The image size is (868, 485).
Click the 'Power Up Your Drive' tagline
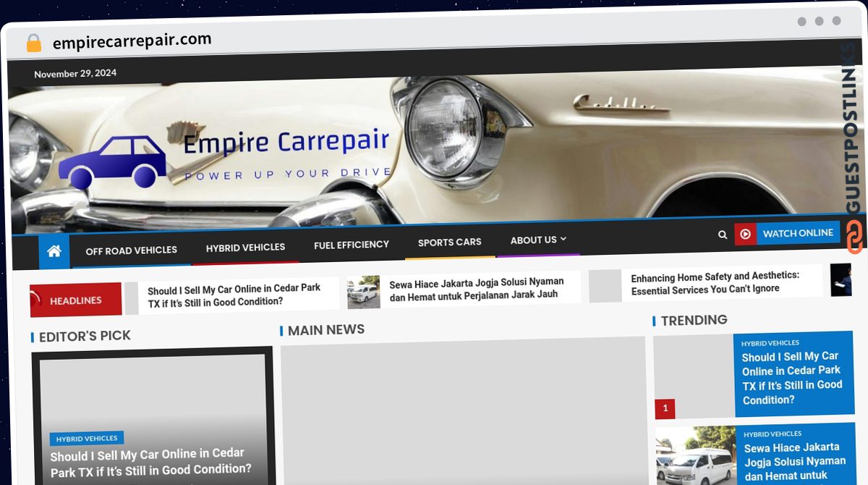point(289,174)
